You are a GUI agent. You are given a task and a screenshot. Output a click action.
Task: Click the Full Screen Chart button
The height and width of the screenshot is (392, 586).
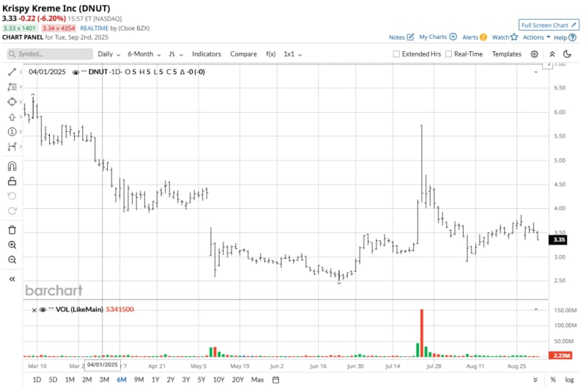[x=549, y=25]
